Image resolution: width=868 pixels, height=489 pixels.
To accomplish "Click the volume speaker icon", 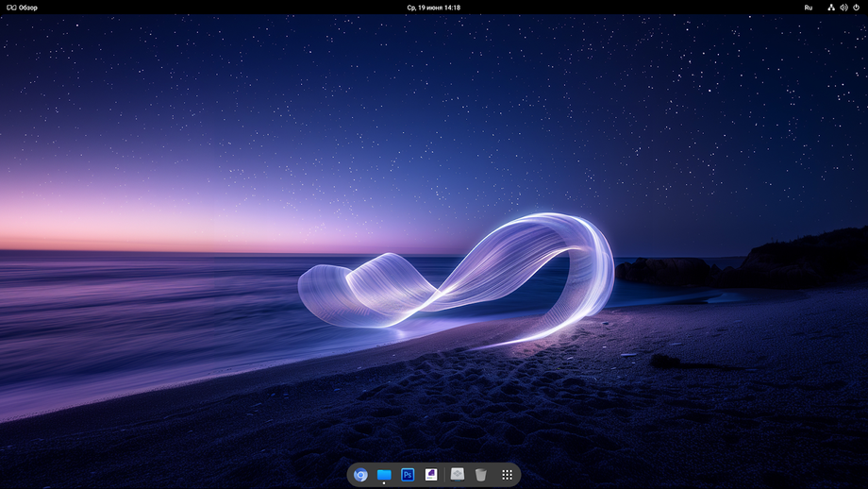I will click(x=843, y=8).
